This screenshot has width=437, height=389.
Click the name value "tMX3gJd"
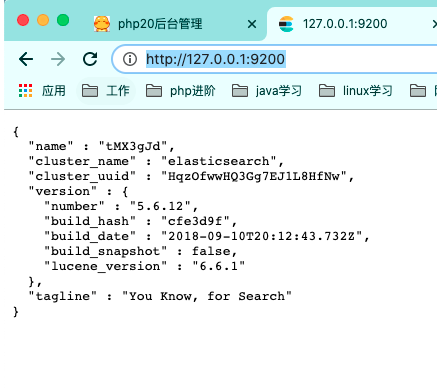133,146
